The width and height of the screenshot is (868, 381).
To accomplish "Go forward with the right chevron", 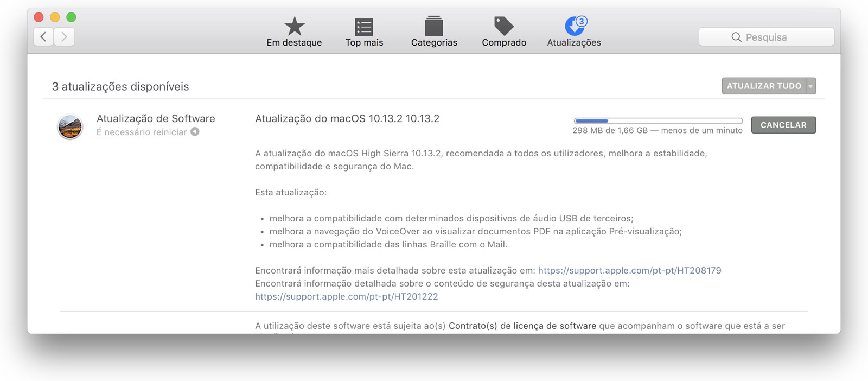I will tap(64, 36).
